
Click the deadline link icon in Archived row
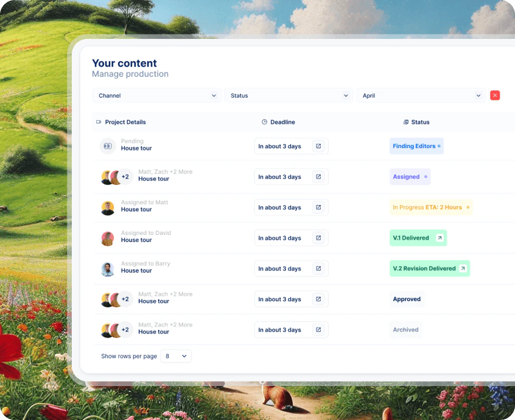[x=319, y=330]
